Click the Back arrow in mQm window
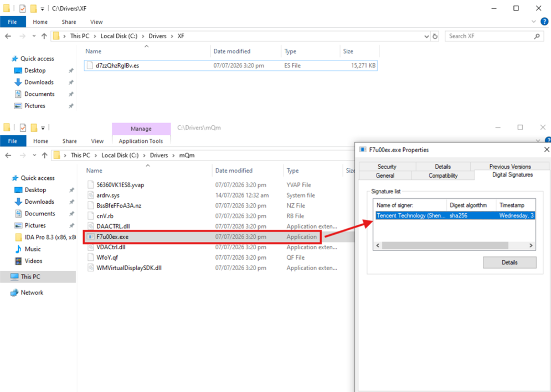This screenshot has height=392, width=551. (x=8, y=155)
